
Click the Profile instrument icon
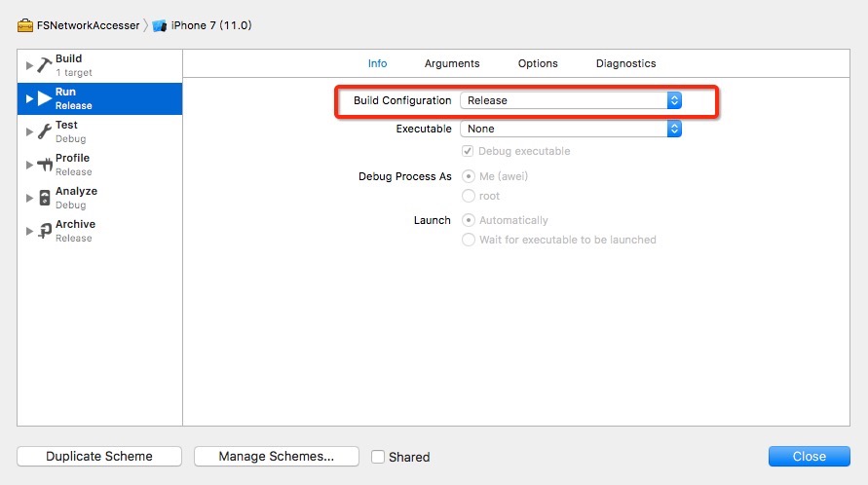tap(44, 165)
